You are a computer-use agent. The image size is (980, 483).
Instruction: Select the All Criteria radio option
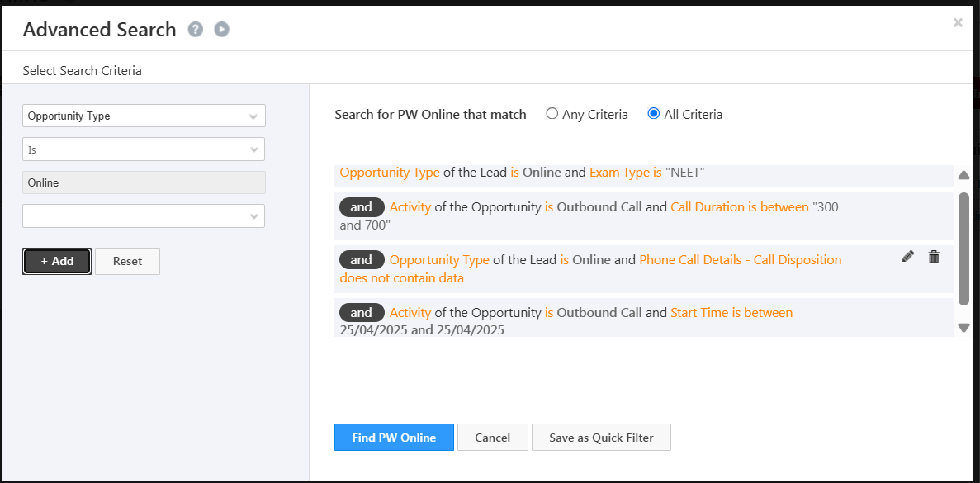click(654, 114)
